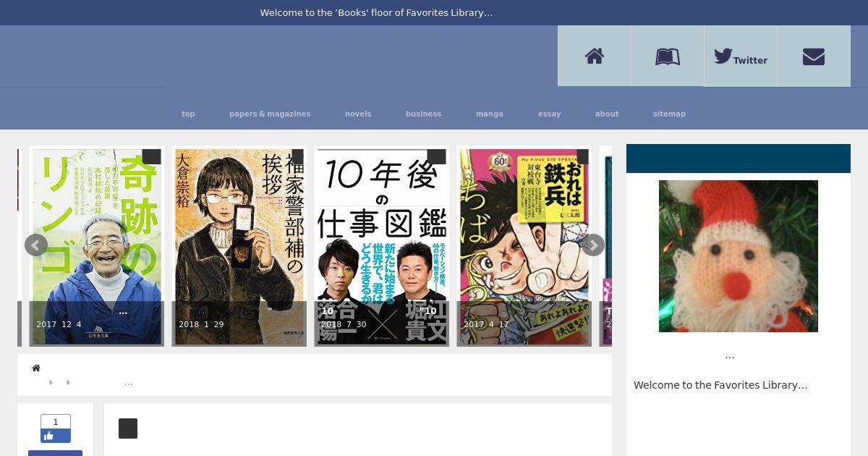The height and width of the screenshot is (456, 868).
Task: Click the like count box showing 1
Action: pyautogui.click(x=56, y=421)
